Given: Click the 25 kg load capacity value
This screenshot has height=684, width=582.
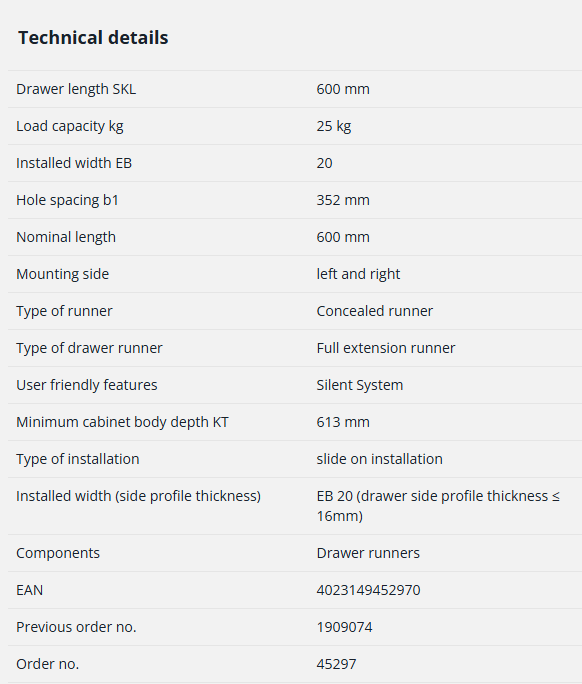Looking at the screenshot, I should coord(334,126).
